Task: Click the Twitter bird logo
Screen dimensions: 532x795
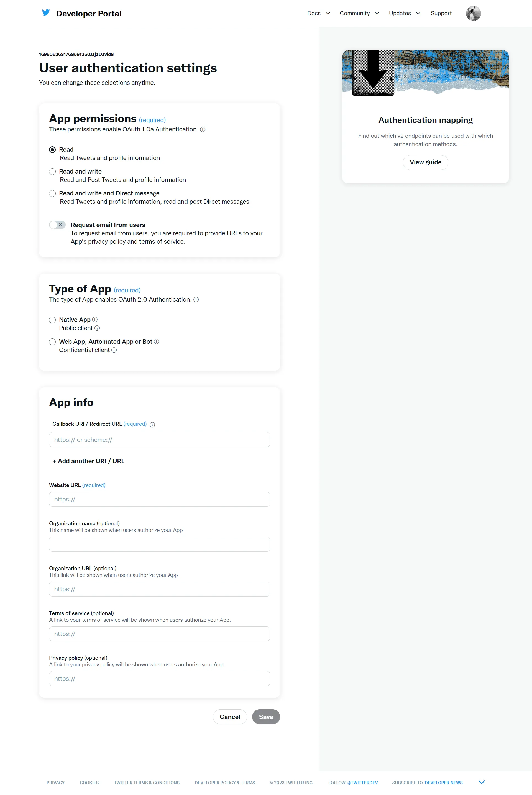Action: [46, 12]
